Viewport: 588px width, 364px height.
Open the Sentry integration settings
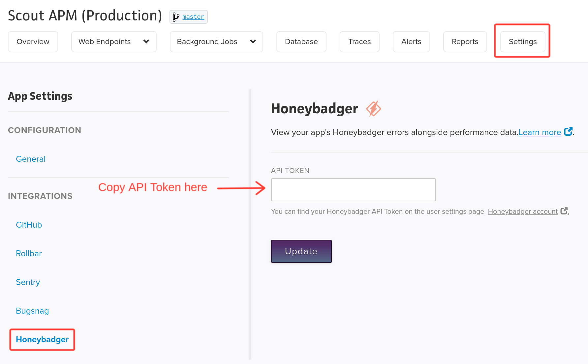[28, 282]
